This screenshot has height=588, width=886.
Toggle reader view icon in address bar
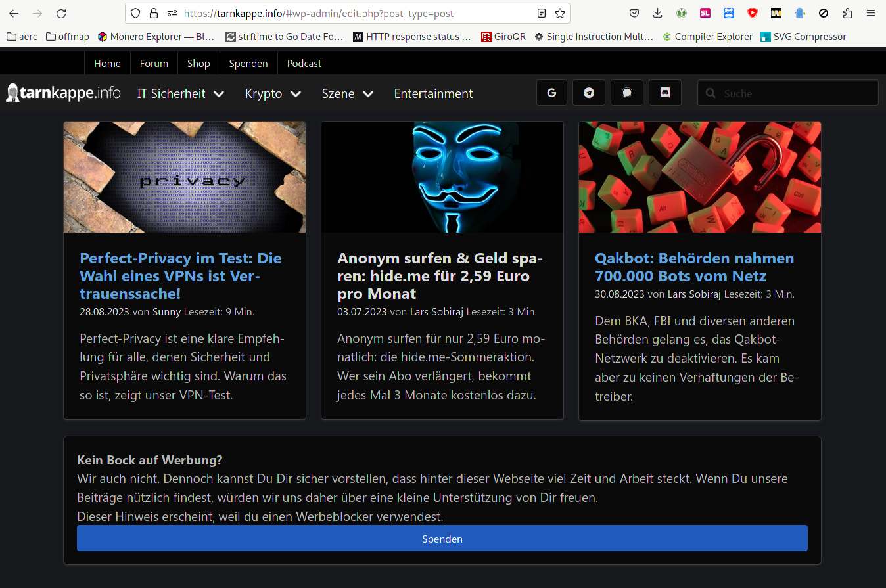(541, 13)
